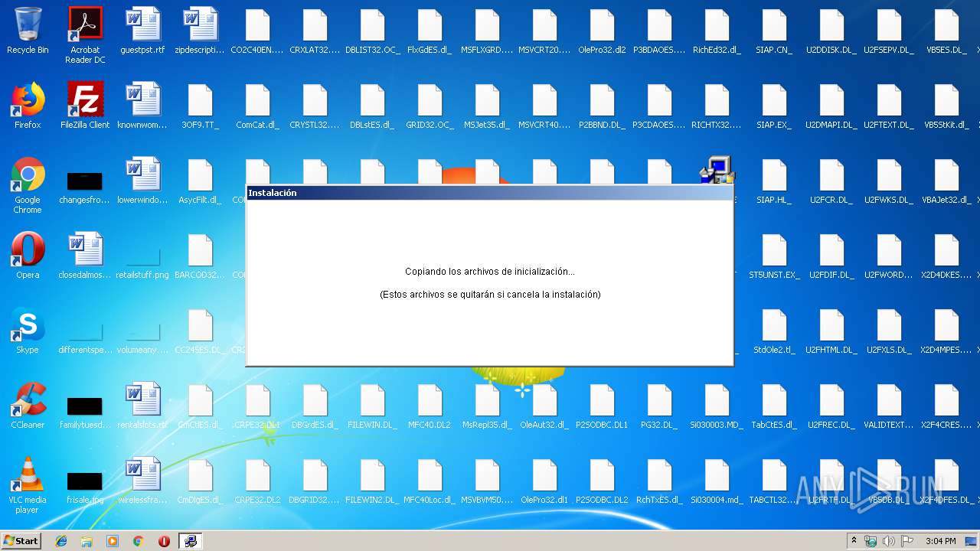Select the P2BBND.DL_ file
This screenshot has height=551, width=980.
coord(602,106)
